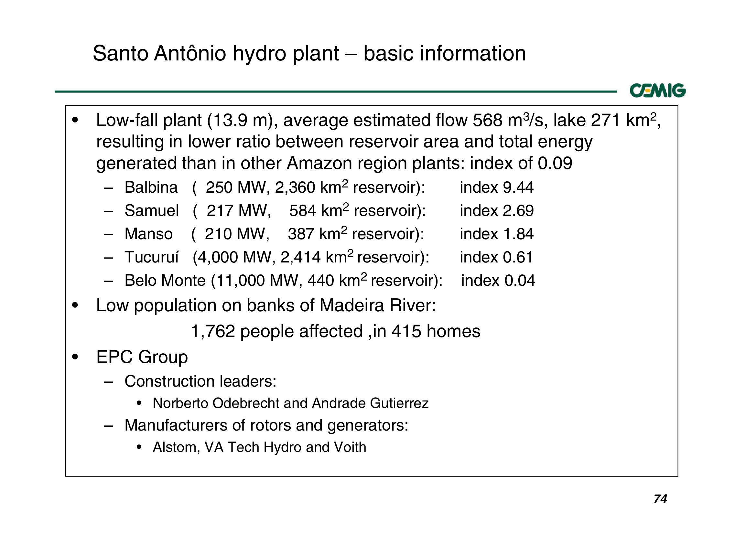Click 'Alstom, VA Tech Hydro and Voith'
This screenshot has height=534, width=756.
coord(259,447)
